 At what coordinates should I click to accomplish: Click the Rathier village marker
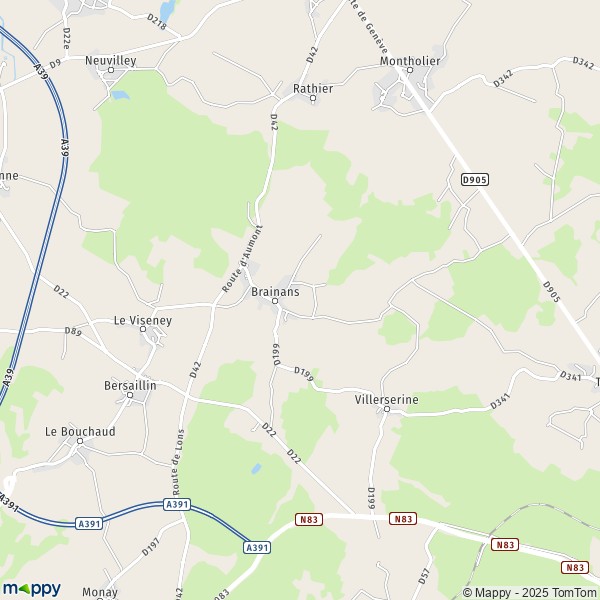313,98
